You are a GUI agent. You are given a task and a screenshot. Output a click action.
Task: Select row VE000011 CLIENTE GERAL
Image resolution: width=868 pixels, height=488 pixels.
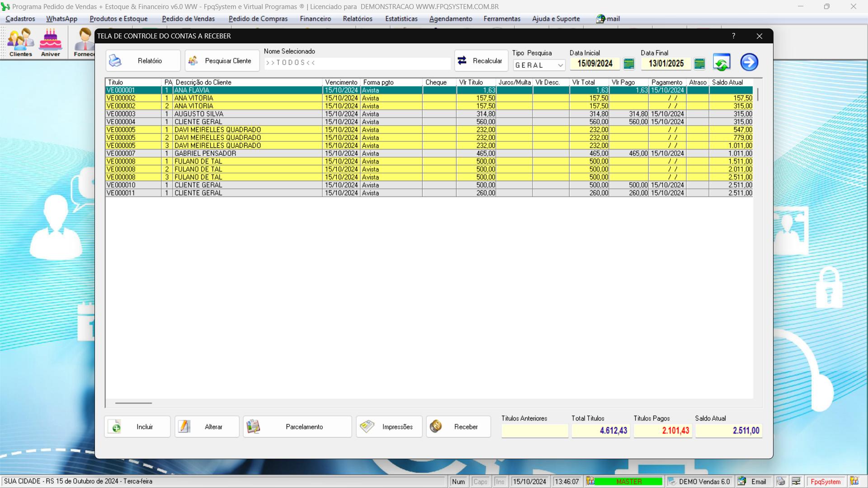pyautogui.click(x=429, y=193)
